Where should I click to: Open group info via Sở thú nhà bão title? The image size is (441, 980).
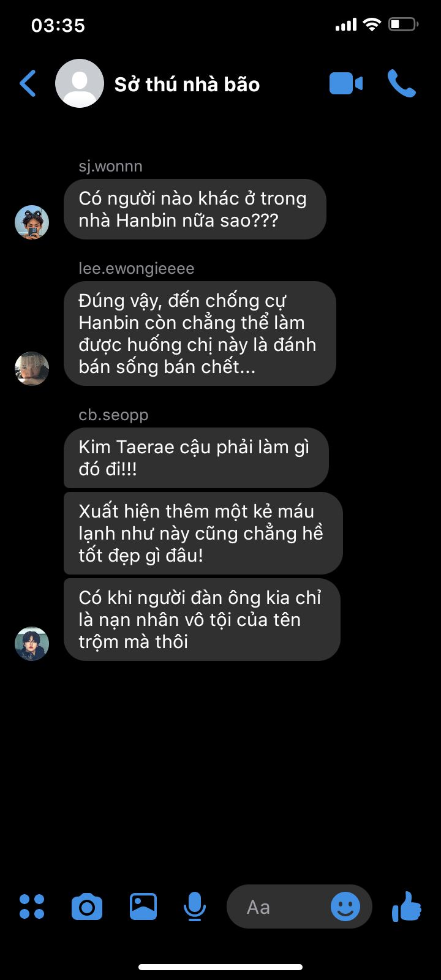187,84
